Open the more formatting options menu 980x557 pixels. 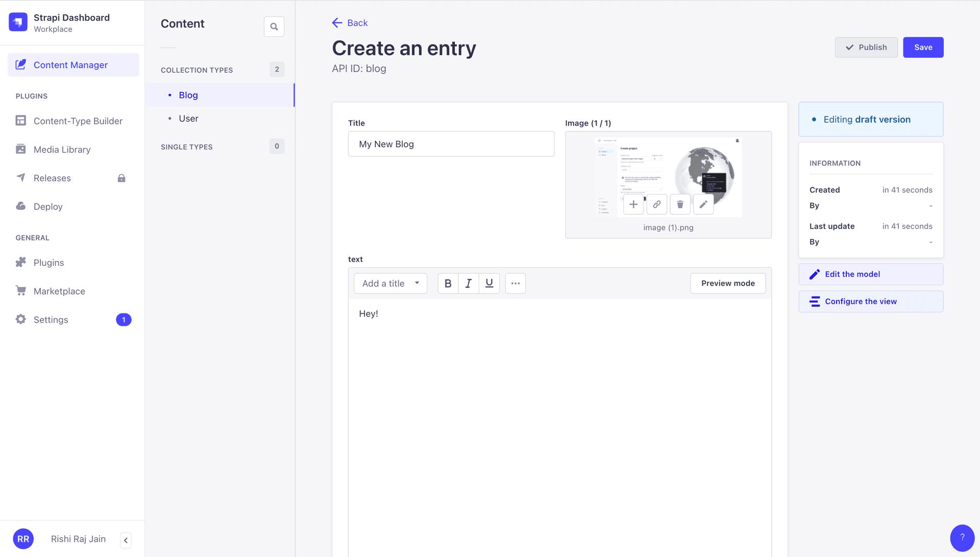pos(515,283)
